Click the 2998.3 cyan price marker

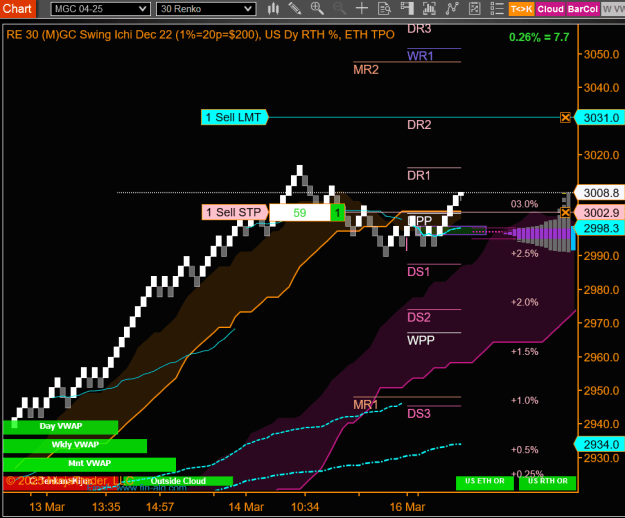point(600,228)
